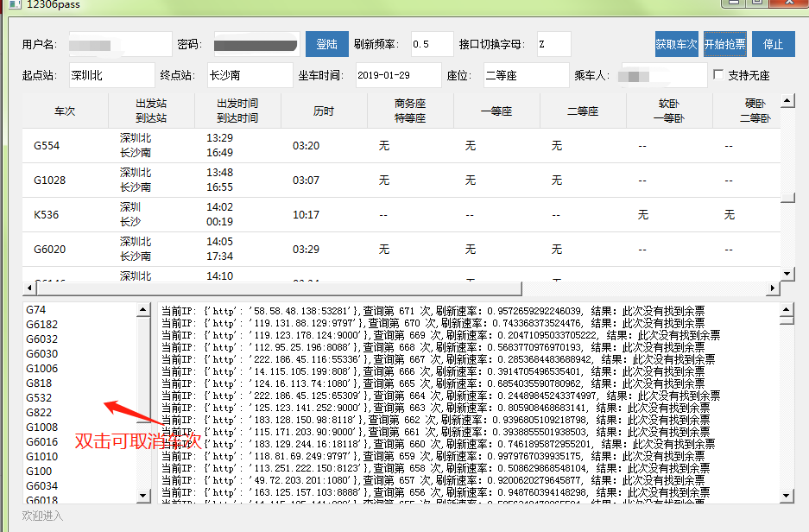Click train table horizontal scrollbar left arrow
The width and height of the screenshot is (809, 532).
[x=28, y=288]
